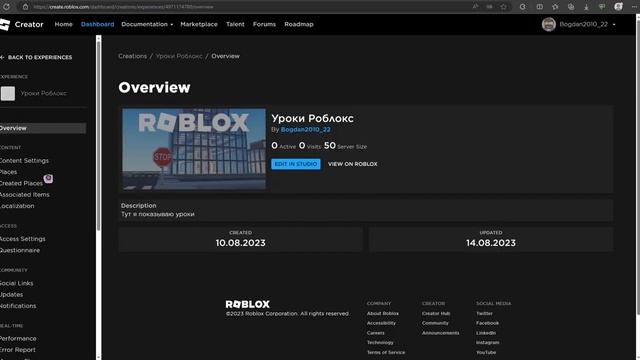Click the Roblox footer logo
Image resolution: width=640 pixels, height=360 pixels.
(x=247, y=304)
